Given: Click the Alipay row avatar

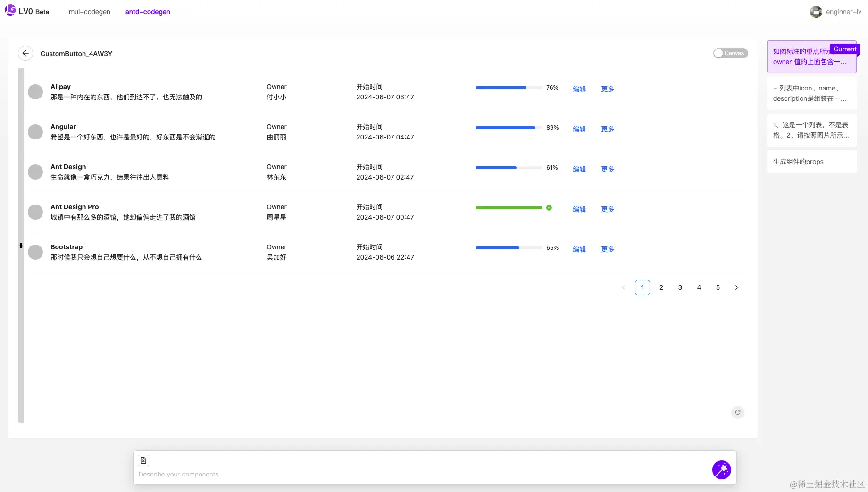Looking at the screenshot, I should [x=35, y=92].
